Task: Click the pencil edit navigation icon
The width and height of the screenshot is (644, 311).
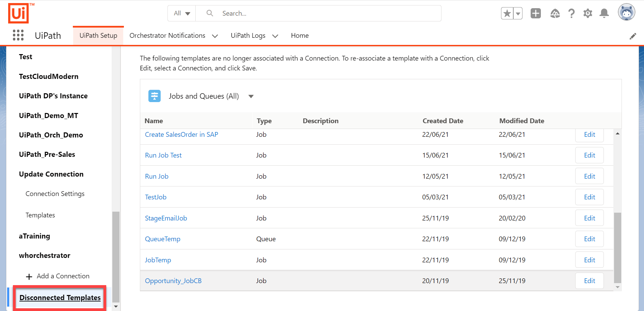Action: (632, 36)
